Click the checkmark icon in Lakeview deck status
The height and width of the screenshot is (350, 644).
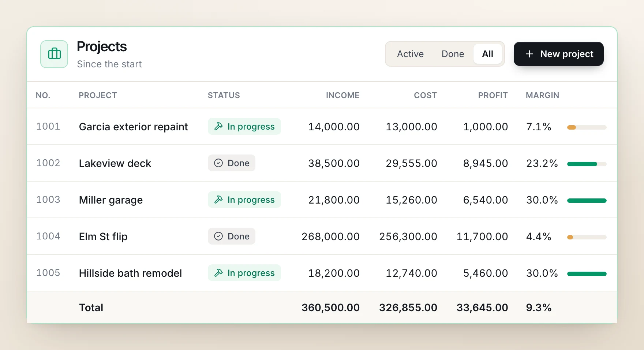218,163
